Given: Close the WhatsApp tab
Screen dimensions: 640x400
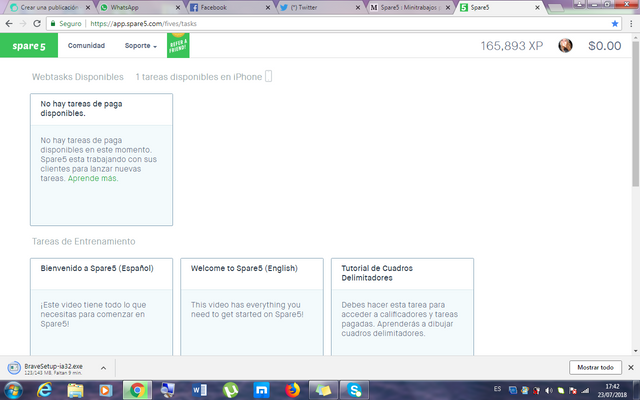Looking at the screenshot, I should coord(178,7).
